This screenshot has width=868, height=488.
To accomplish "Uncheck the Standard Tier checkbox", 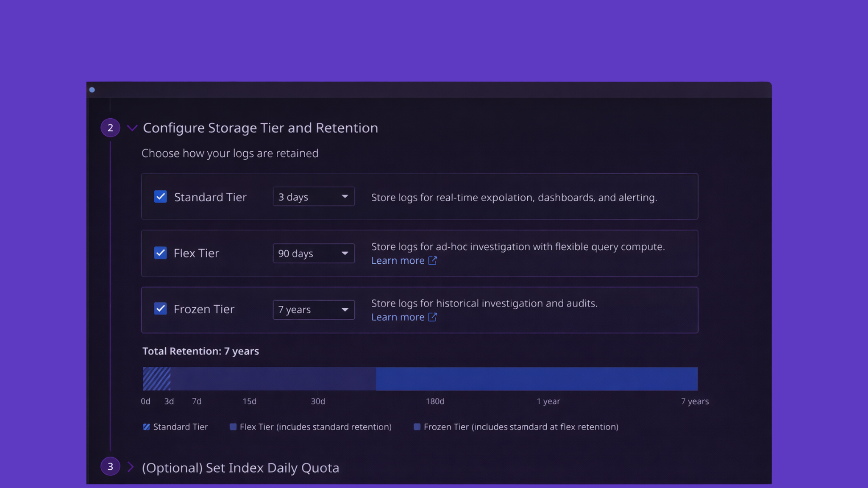I will coord(160,197).
